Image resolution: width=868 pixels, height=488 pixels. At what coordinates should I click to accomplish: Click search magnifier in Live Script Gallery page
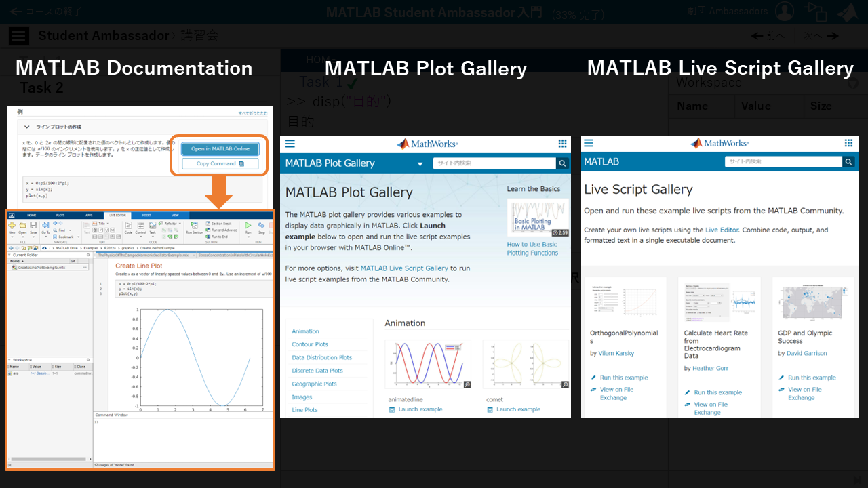(848, 162)
